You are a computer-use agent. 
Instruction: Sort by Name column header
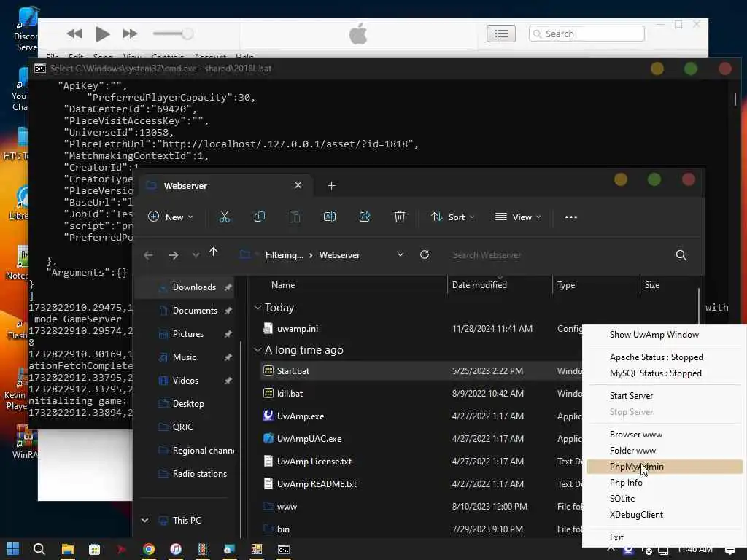coord(283,285)
